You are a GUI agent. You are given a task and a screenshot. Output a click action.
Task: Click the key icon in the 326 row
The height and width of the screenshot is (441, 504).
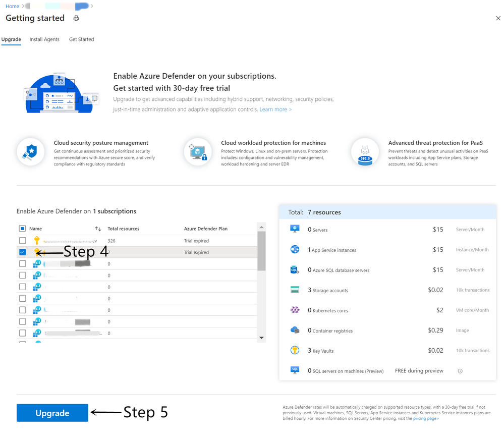[x=37, y=240]
